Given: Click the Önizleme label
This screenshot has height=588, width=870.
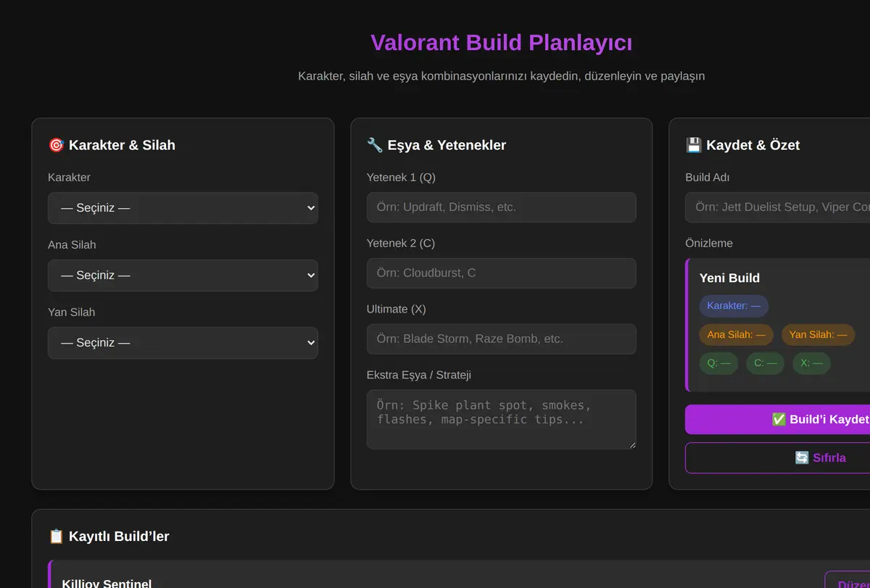Looking at the screenshot, I should coord(709,244).
